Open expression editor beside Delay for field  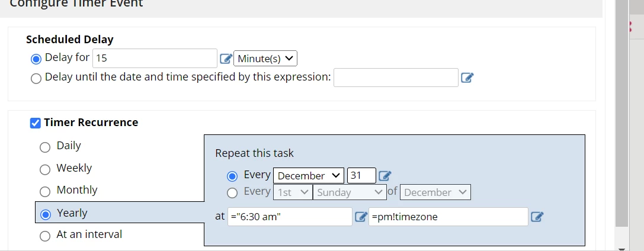pos(226,59)
